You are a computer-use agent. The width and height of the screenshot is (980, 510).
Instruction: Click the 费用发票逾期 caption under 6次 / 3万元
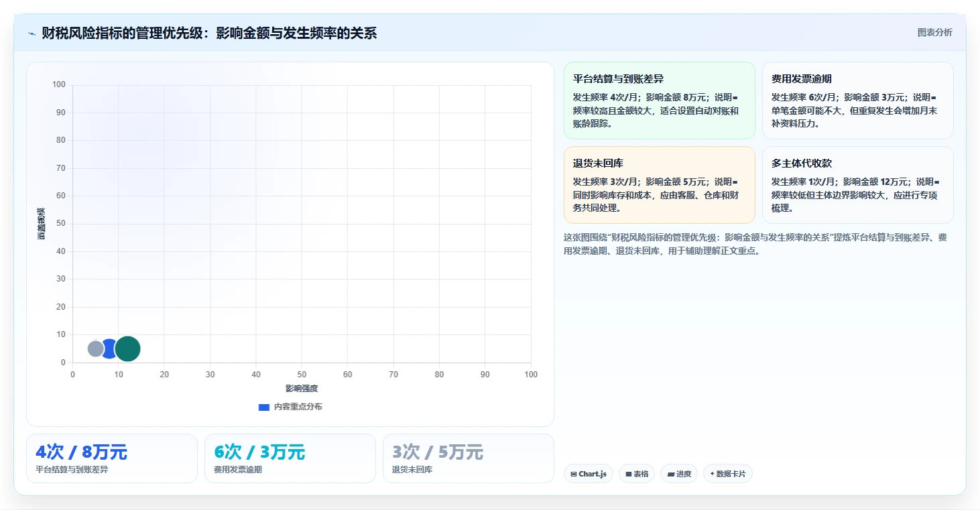tap(238, 470)
